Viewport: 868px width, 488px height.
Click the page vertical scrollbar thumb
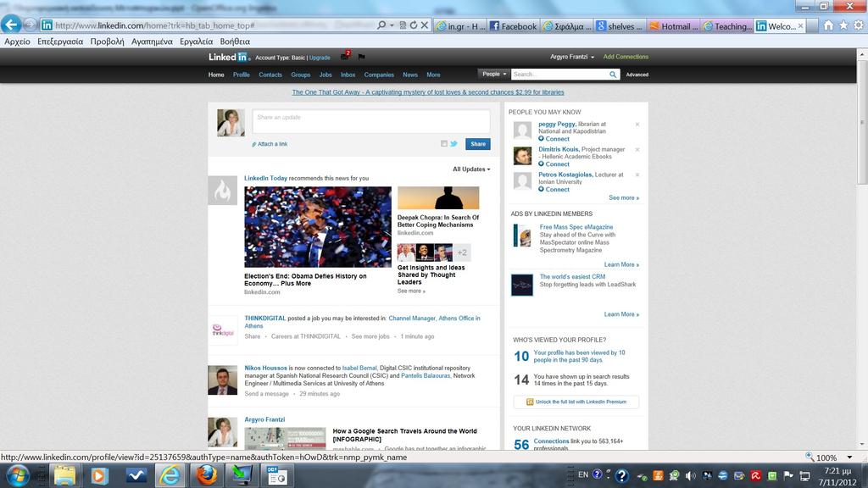862,122
